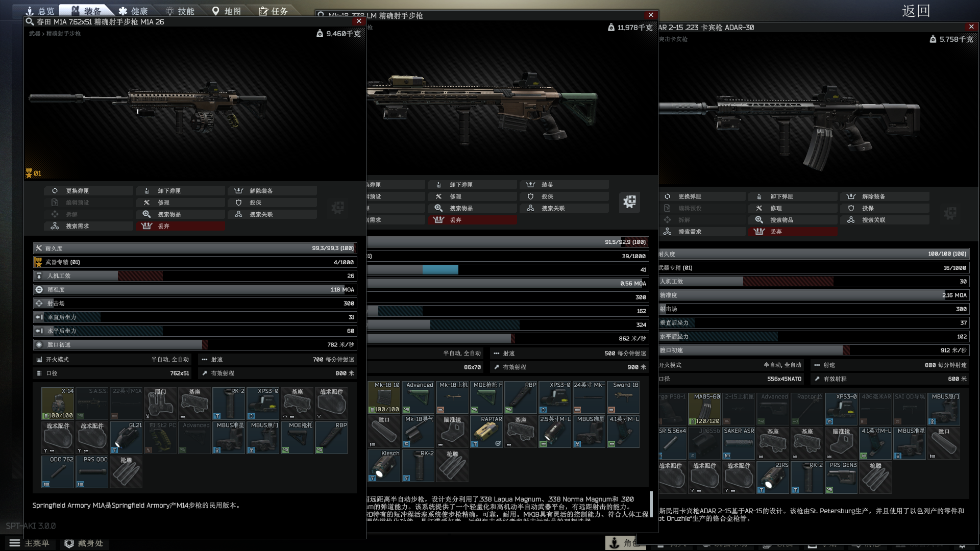Select SAI QD导轨 rail slot
This screenshot has height=551, width=980.
coord(910,409)
